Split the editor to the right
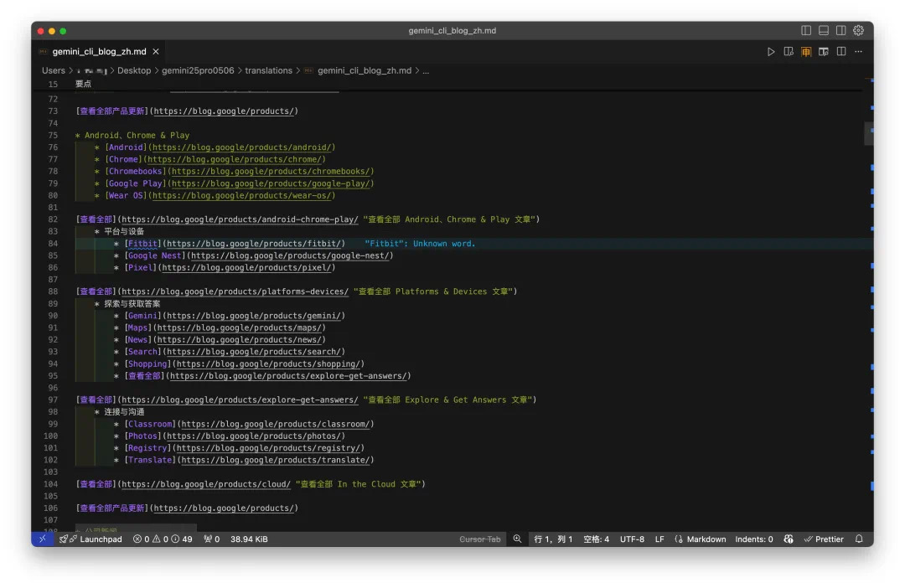The image size is (905, 588). (x=841, y=51)
